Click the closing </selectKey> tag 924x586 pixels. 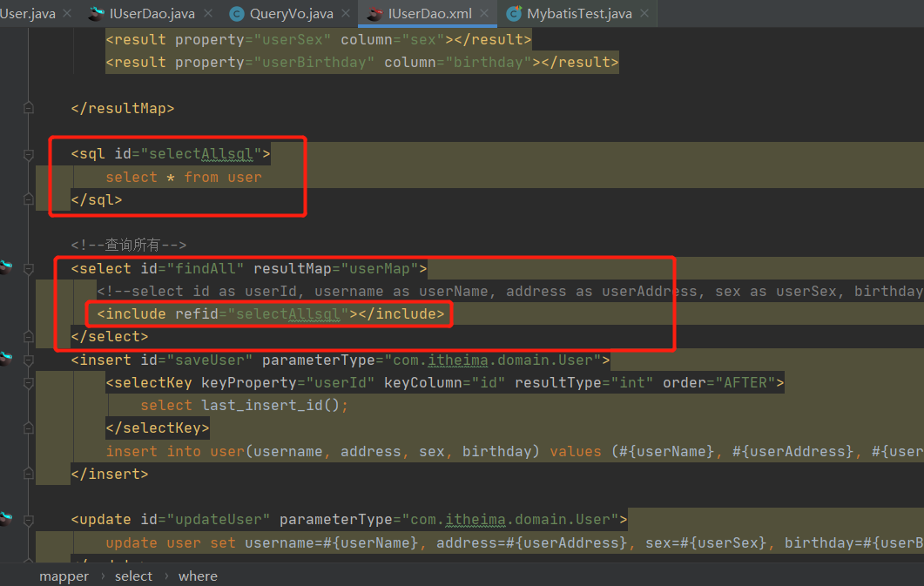158,428
